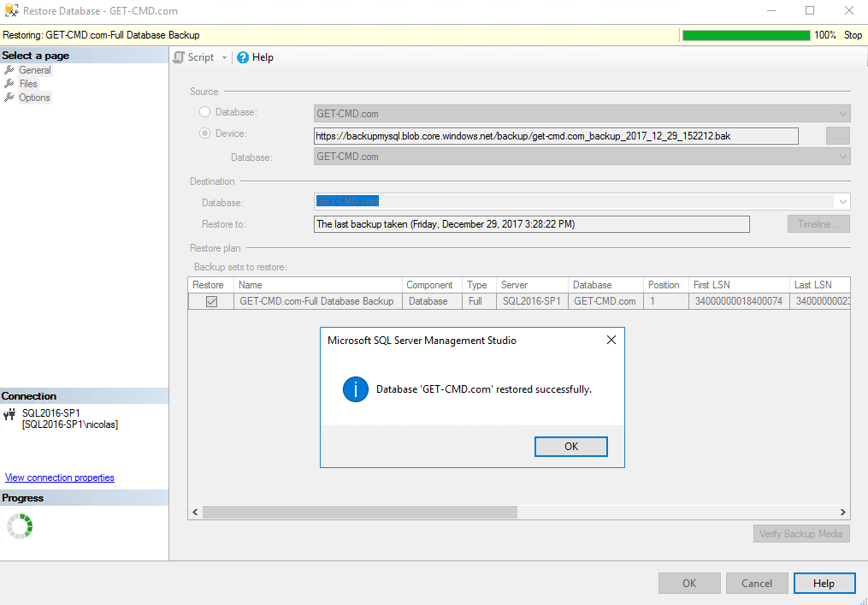Viewport: 868px width, 605px height.
Task: Click the Restore Database title bar icon
Action: point(12,10)
